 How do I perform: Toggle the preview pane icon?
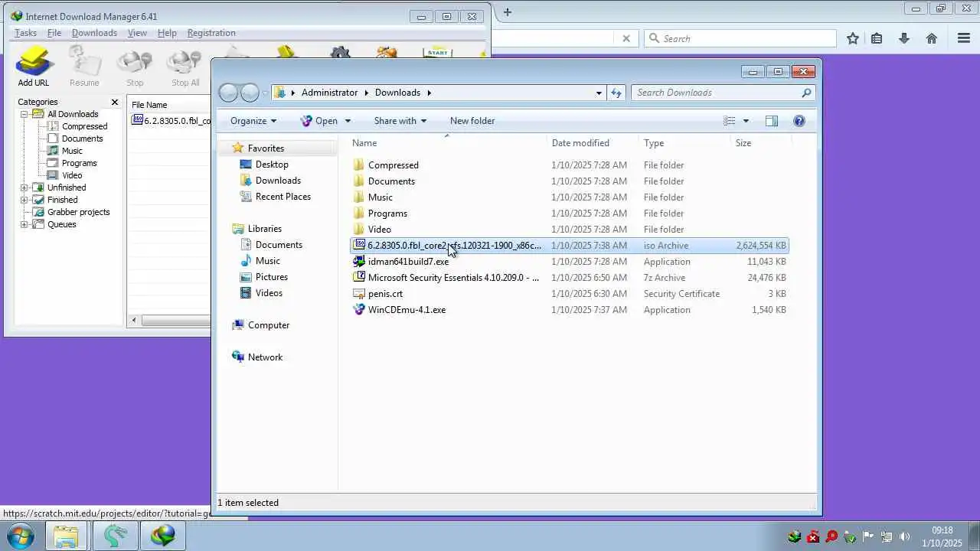click(x=772, y=121)
